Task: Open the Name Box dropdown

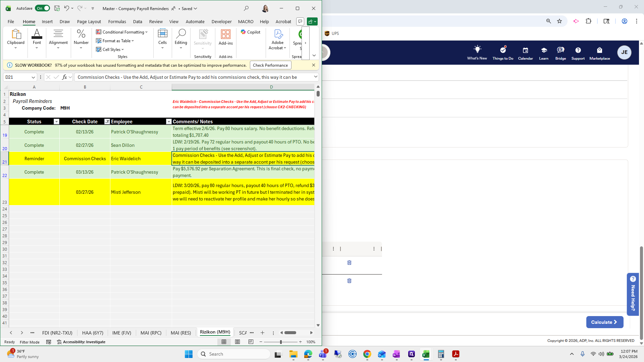Action: 33,77
